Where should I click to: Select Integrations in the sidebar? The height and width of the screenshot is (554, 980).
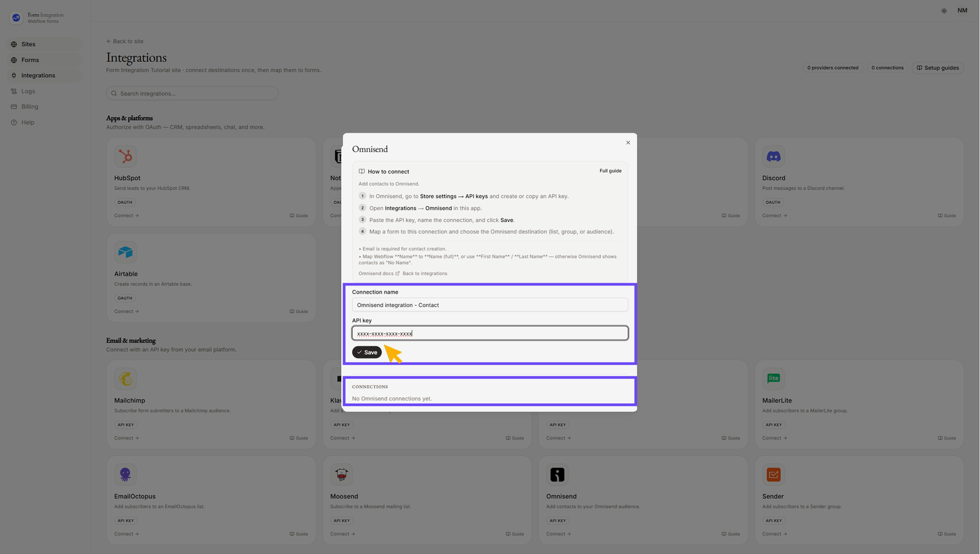(45, 75)
